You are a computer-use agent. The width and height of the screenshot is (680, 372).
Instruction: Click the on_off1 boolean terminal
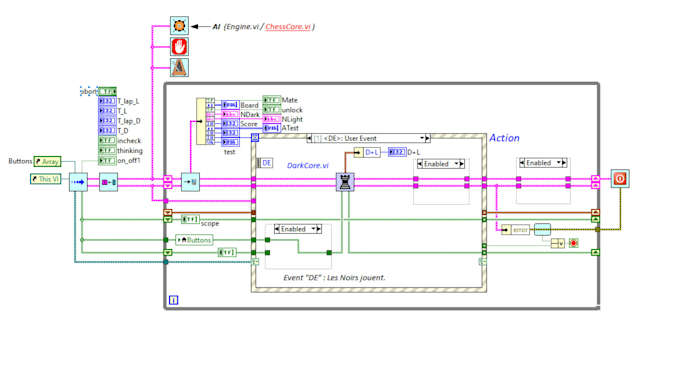pos(107,160)
